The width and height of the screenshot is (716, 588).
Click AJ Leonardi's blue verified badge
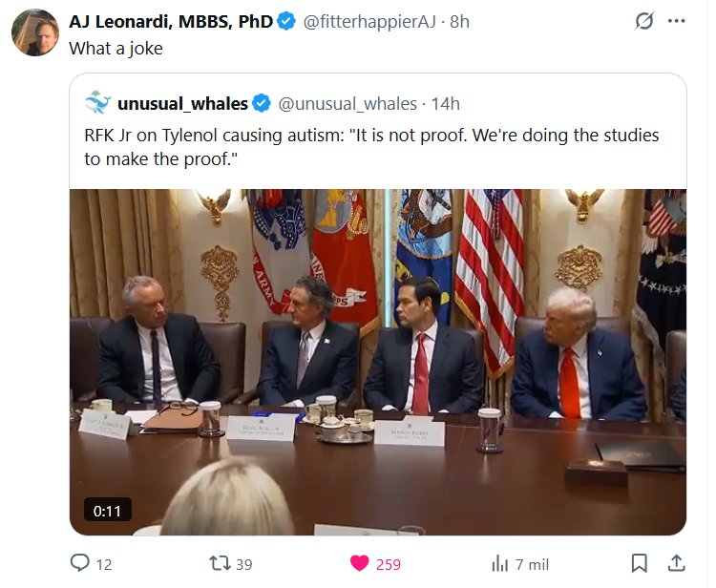tap(286, 22)
